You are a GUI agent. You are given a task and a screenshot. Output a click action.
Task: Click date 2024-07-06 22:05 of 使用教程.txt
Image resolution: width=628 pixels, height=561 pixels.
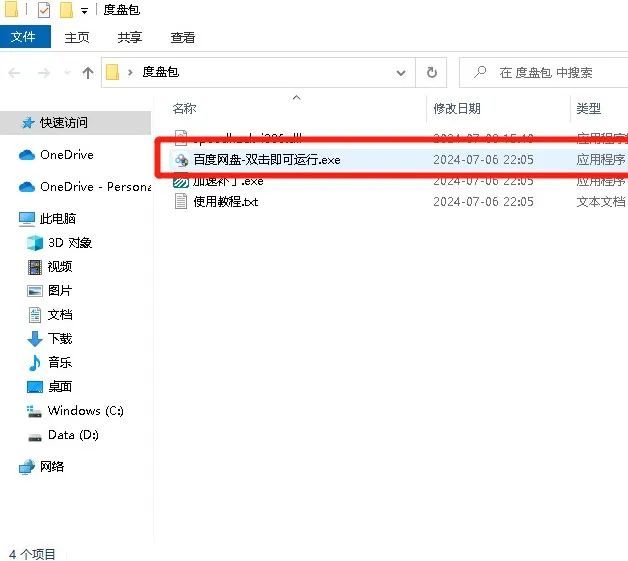point(483,201)
